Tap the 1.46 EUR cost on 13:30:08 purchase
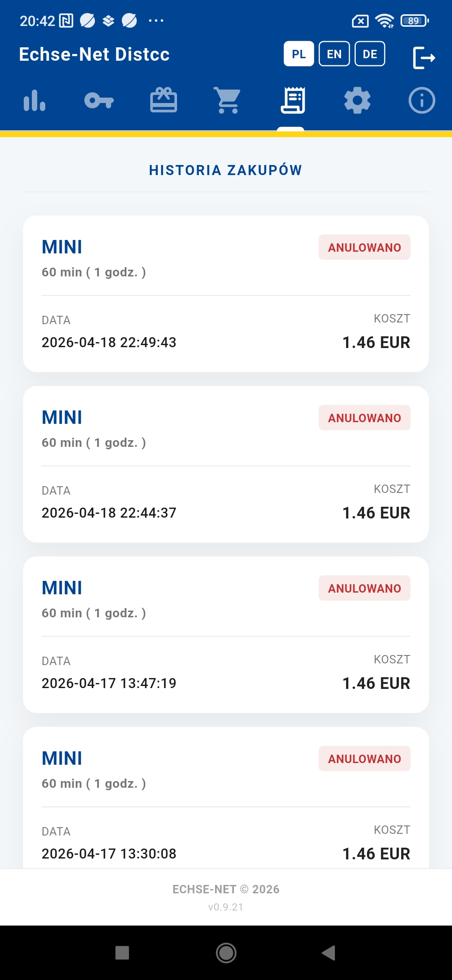The image size is (452, 980). point(376,854)
